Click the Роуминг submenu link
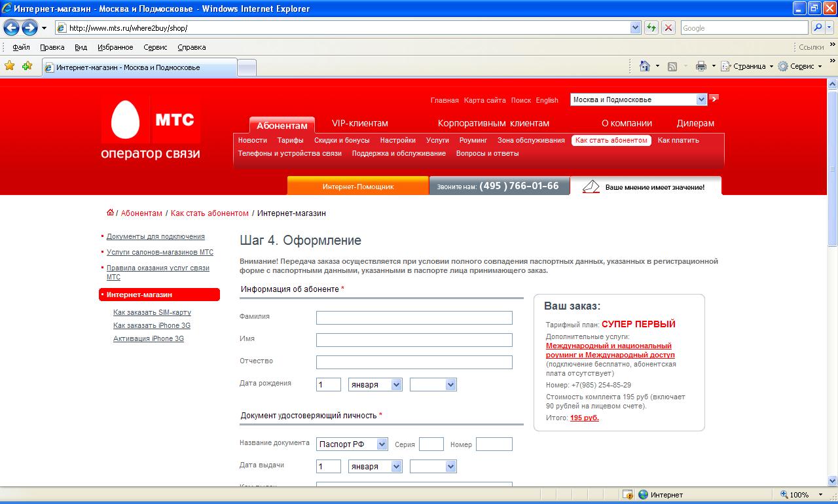 point(473,140)
